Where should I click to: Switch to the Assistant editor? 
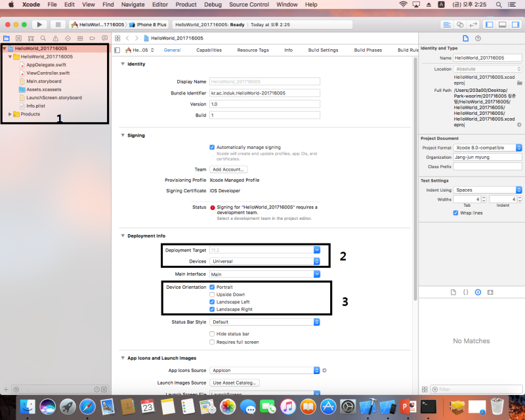click(x=460, y=24)
